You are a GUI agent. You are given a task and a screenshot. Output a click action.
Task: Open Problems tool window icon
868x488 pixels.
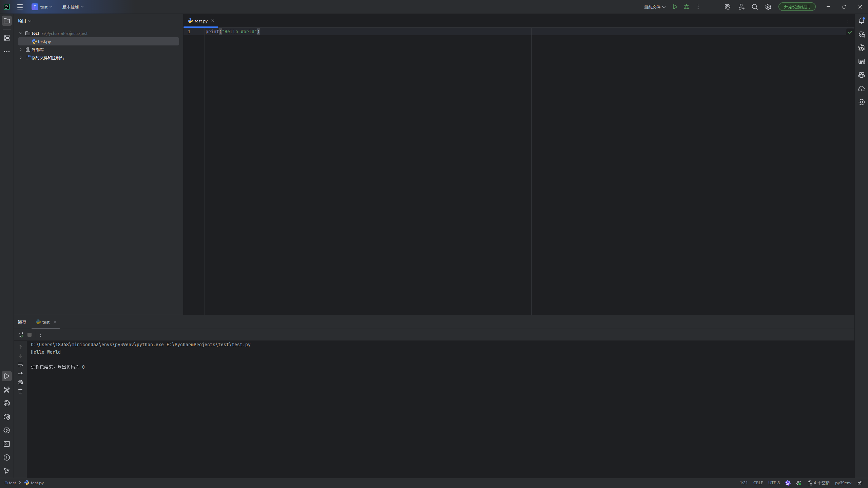click(x=7, y=457)
